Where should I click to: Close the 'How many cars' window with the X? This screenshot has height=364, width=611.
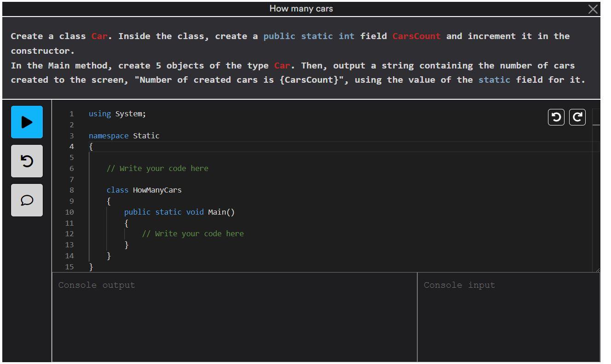593,9
